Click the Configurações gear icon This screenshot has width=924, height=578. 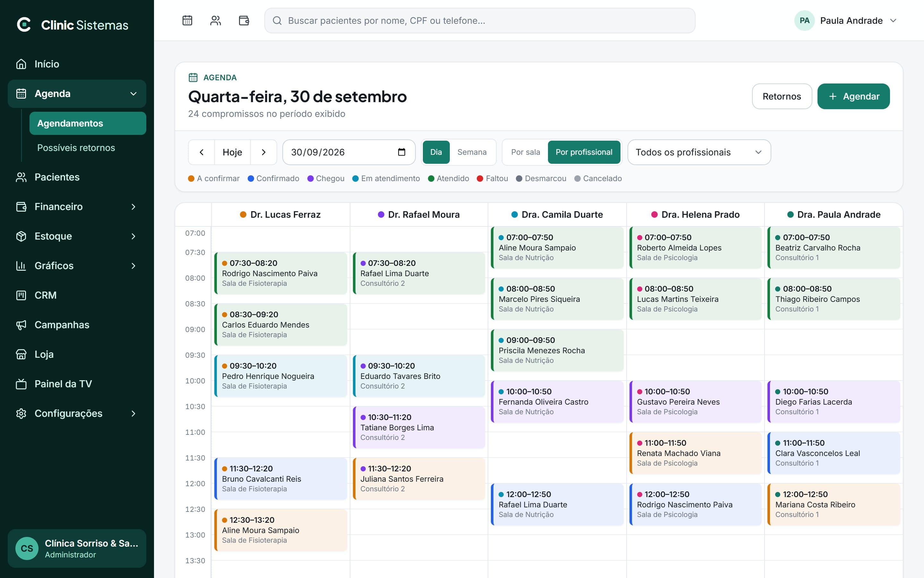point(21,413)
